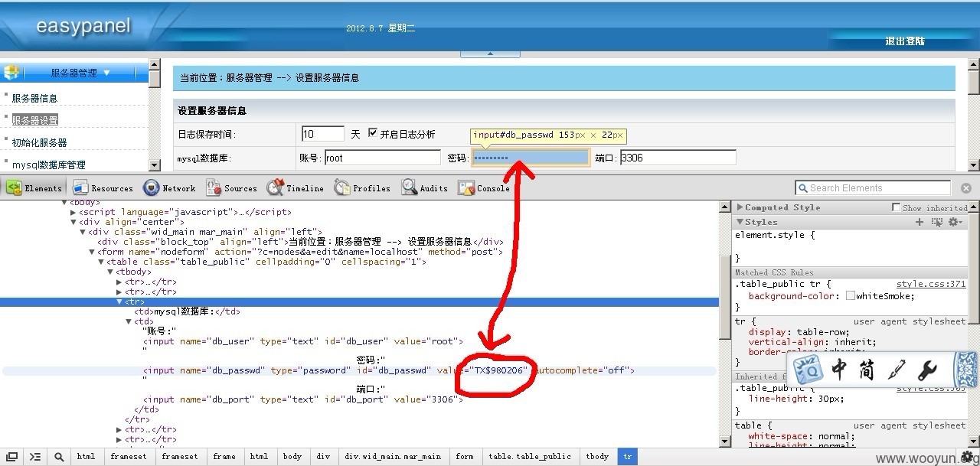Open the Network panel
This screenshot has height=466, width=980.
[169, 187]
